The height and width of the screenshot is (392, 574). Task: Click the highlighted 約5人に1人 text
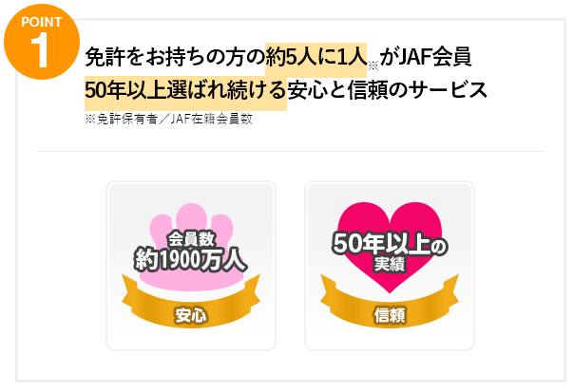tap(316, 58)
